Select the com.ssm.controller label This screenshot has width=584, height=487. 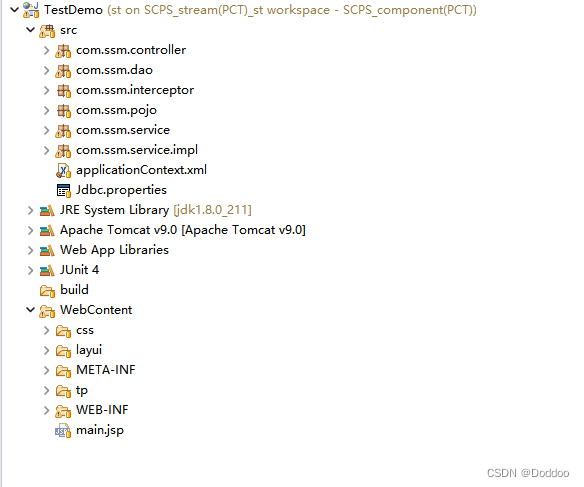click(x=131, y=50)
